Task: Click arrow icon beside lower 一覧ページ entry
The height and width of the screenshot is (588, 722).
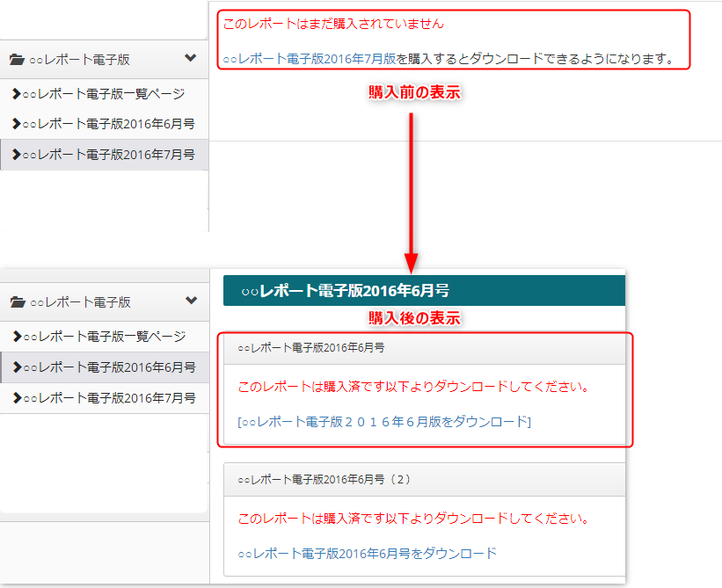Action: (18, 337)
